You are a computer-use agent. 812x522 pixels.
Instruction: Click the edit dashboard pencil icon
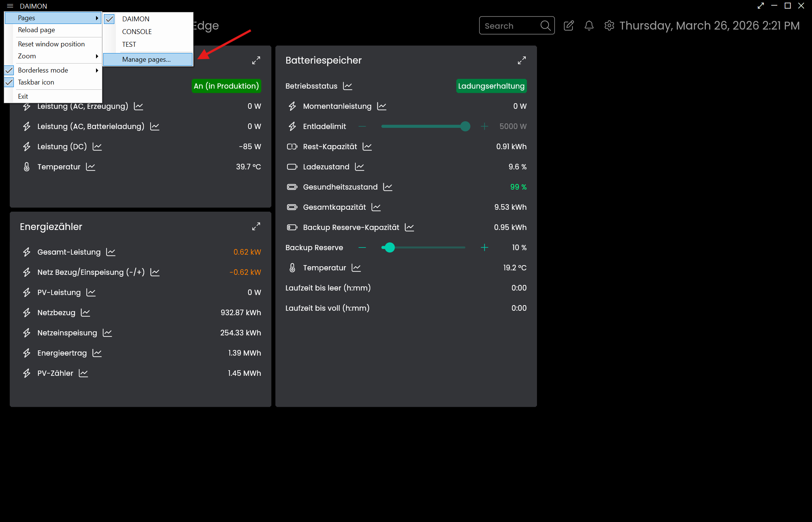(568, 25)
